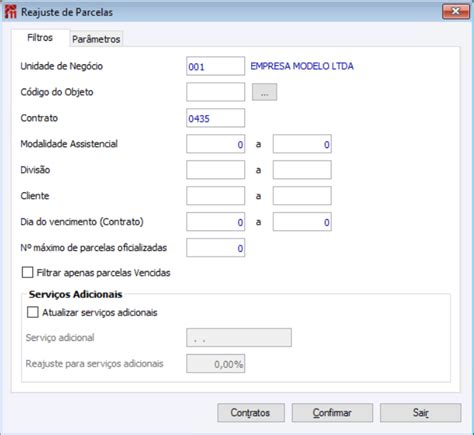Switch to the Parâmetros tab

click(96, 39)
